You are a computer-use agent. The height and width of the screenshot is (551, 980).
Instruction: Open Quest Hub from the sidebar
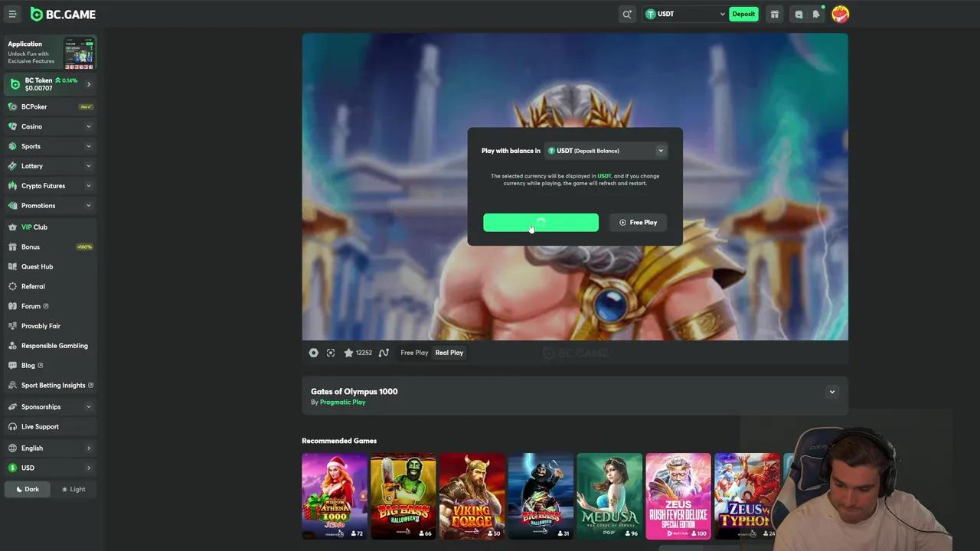point(37,266)
